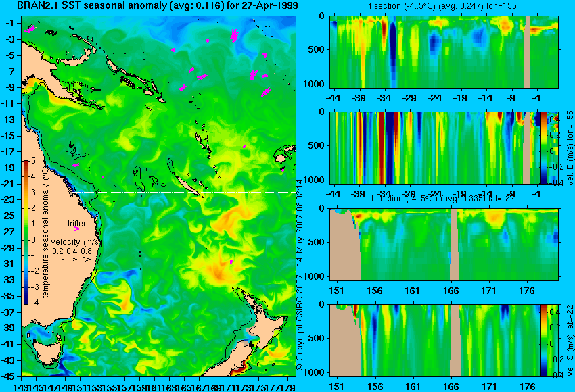Select the t section lon=155 panel title
The height and width of the screenshot is (392, 575).
coord(442,6)
